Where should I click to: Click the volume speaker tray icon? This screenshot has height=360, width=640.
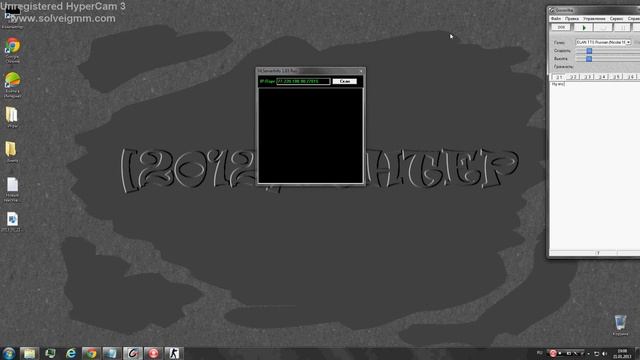pyautogui.click(x=604, y=353)
